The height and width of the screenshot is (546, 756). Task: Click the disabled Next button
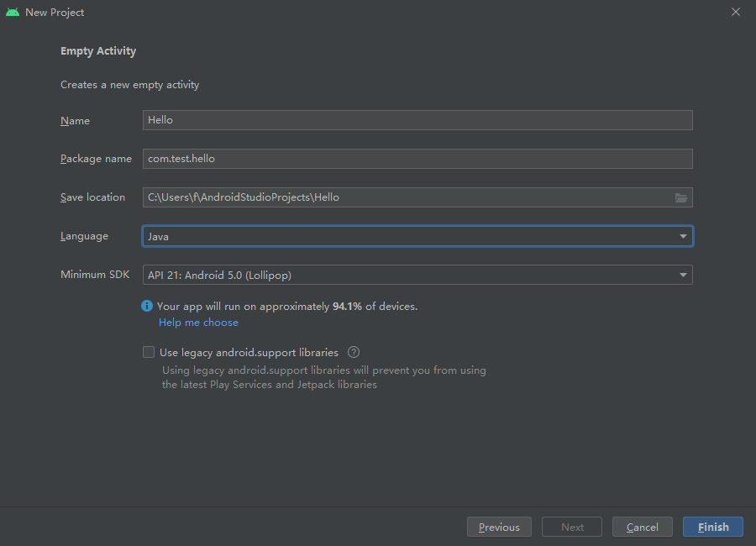572,528
